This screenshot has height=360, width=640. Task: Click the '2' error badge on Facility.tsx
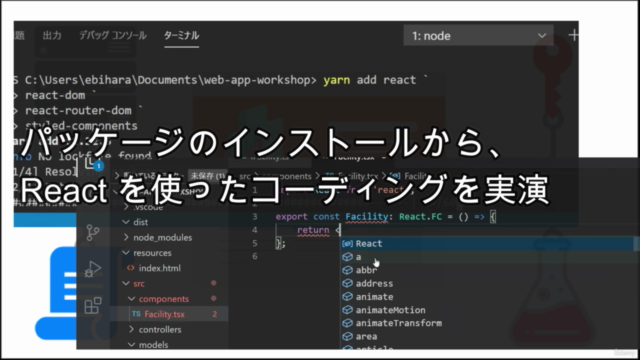pyautogui.click(x=215, y=314)
